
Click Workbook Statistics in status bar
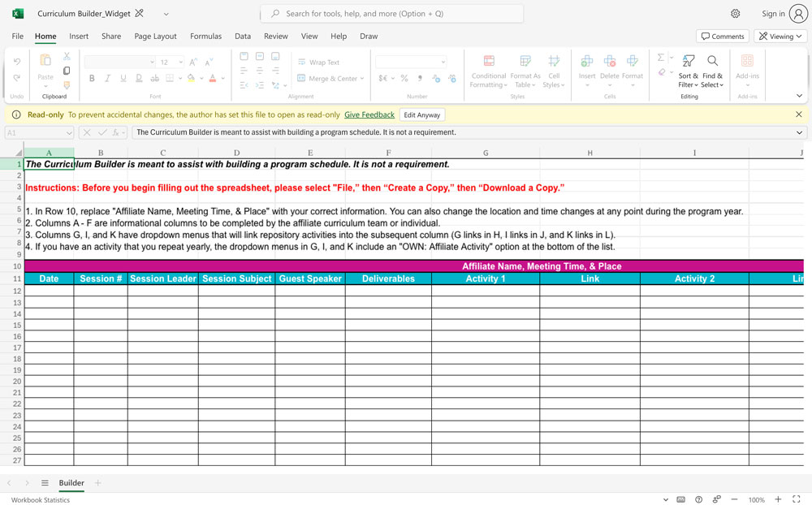click(x=41, y=500)
